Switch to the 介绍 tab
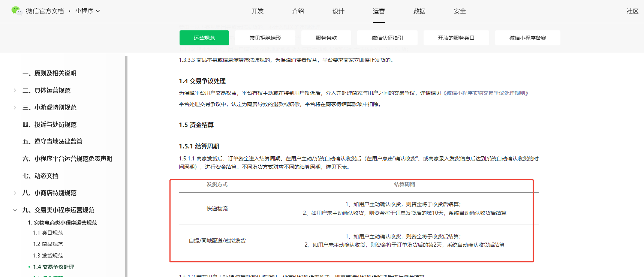Image resolution: width=644 pixels, height=277 pixels. click(298, 11)
